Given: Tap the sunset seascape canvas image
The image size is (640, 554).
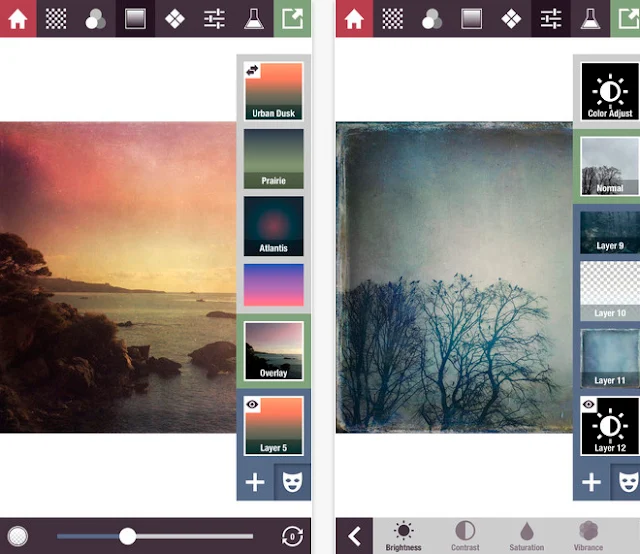Looking at the screenshot, I should pyautogui.click(x=118, y=277).
